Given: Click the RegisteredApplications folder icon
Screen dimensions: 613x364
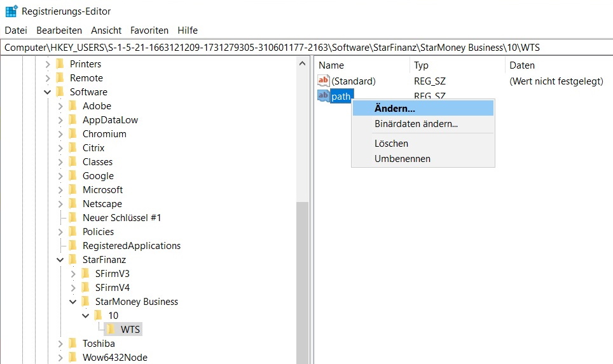Looking at the screenshot, I should coord(72,246).
